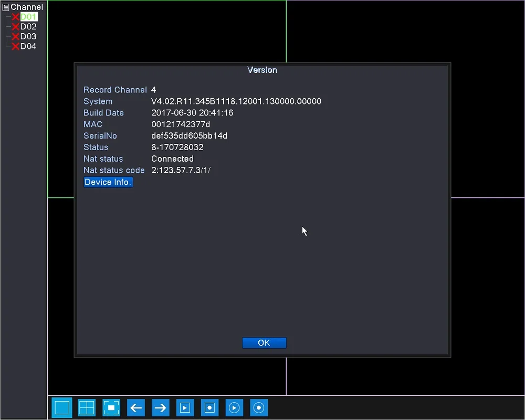Switch to single-window view layout
The width and height of the screenshot is (525, 420).
click(x=62, y=407)
